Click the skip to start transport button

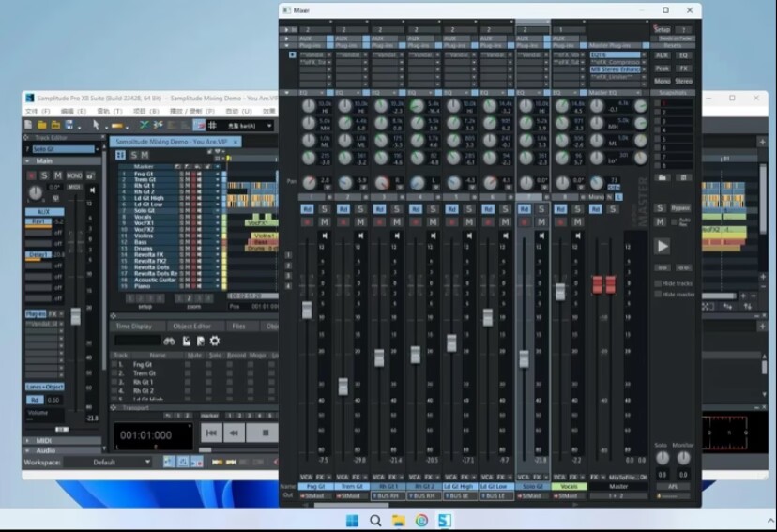211,433
